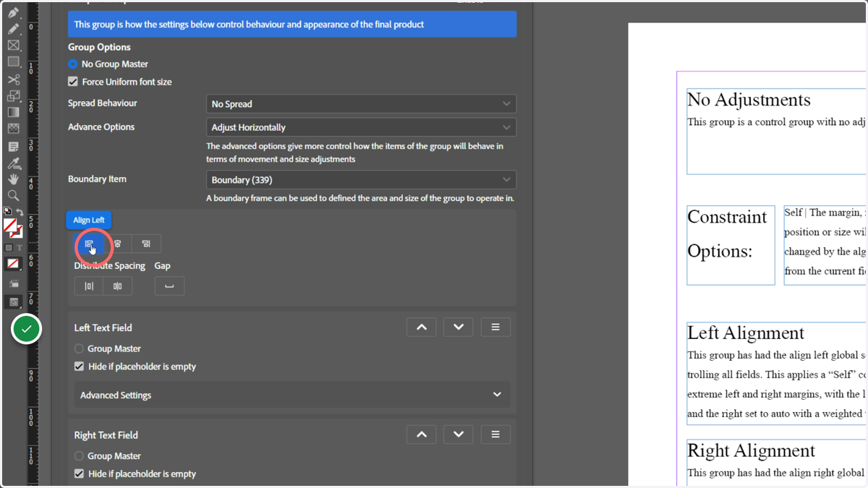Move Left Text Field down

[x=459, y=328]
